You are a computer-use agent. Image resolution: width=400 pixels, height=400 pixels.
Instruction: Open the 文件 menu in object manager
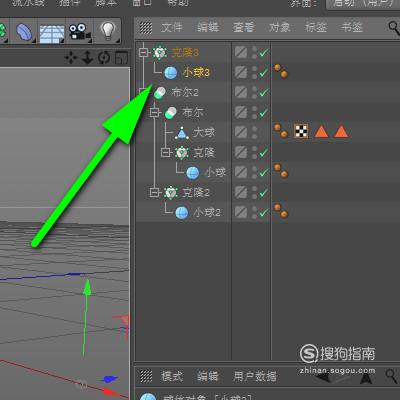172,27
